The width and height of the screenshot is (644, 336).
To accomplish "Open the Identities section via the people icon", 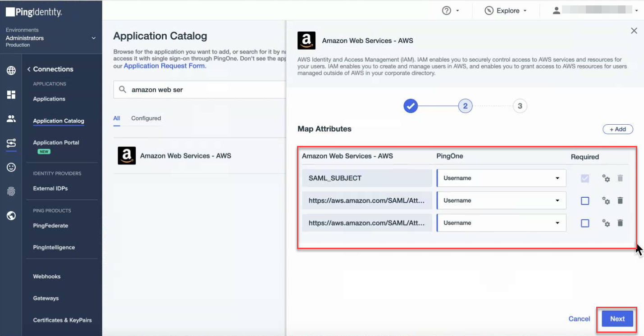I will pos(11,118).
